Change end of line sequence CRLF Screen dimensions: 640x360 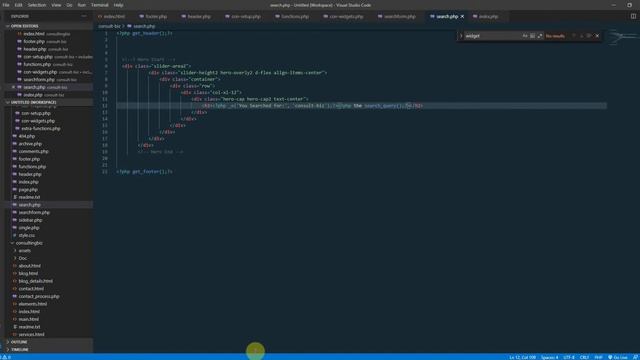click(x=584, y=357)
